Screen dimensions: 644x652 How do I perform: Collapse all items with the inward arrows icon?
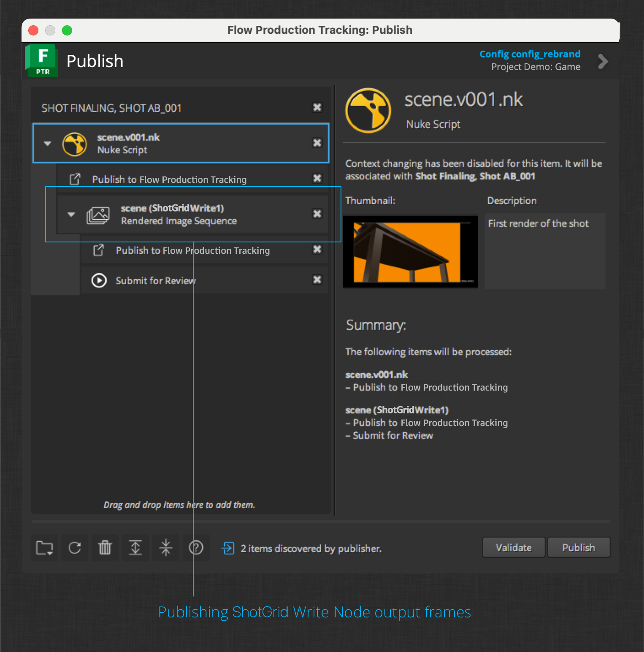[x=166, y=548]
